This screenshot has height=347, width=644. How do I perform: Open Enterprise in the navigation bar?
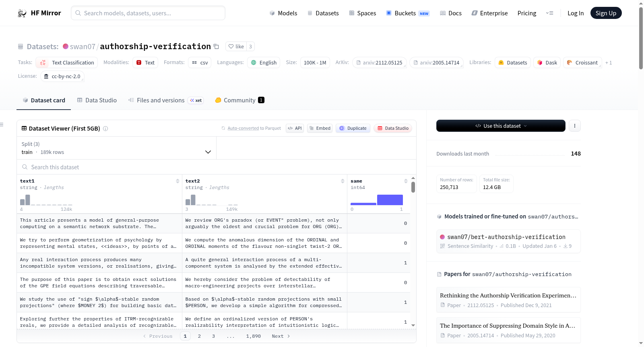(490, 13)
